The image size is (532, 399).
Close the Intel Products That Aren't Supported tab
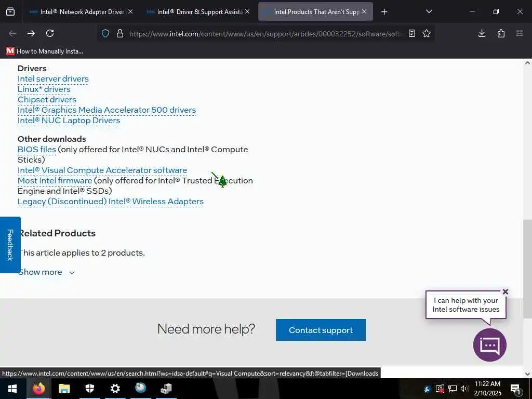[364, 11]
